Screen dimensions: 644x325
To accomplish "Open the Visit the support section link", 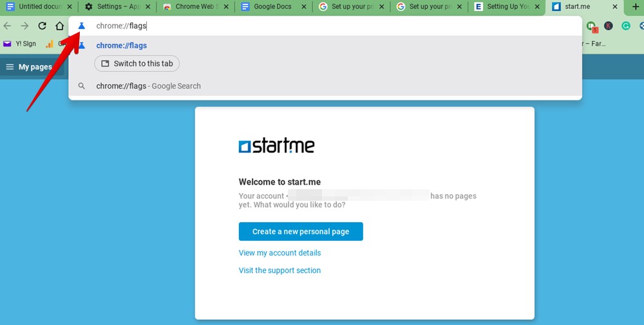I will pos(279,270).
